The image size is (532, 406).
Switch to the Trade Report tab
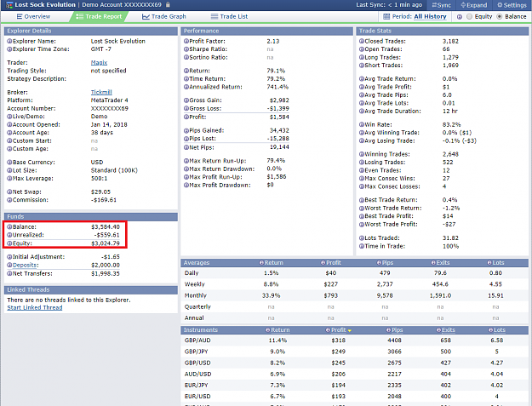click(x=99, y=16)
